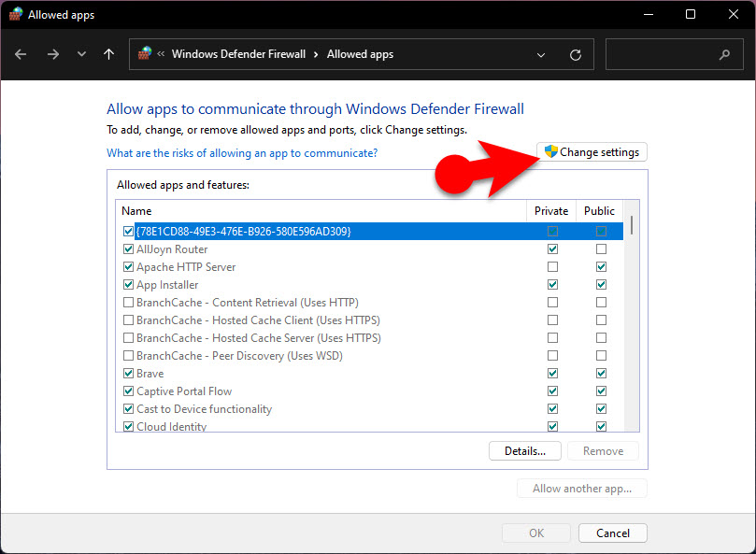This screenshot has height=554, width=756.
Task: Enable BranchCache - Hosted Cache Server checkbox
Action: click(128, 338)
